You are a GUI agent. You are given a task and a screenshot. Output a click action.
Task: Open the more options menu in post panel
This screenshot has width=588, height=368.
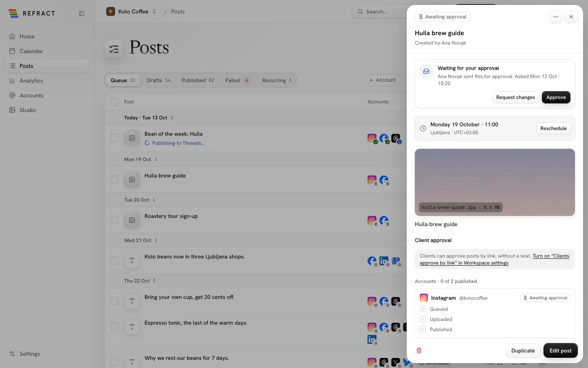coord(556,17)
